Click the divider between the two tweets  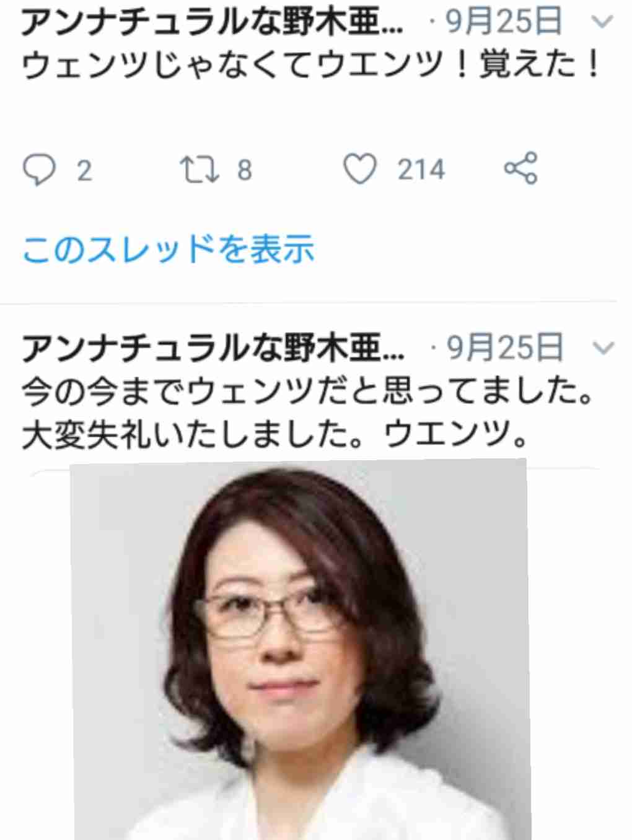click(316, 304)
